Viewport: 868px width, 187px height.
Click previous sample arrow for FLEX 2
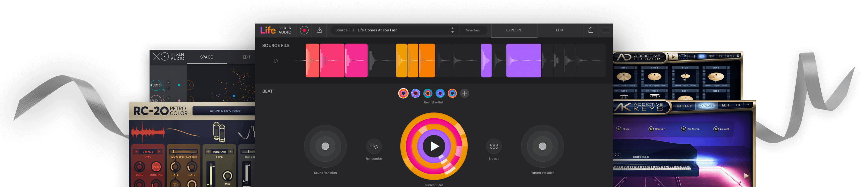point(190,85)
